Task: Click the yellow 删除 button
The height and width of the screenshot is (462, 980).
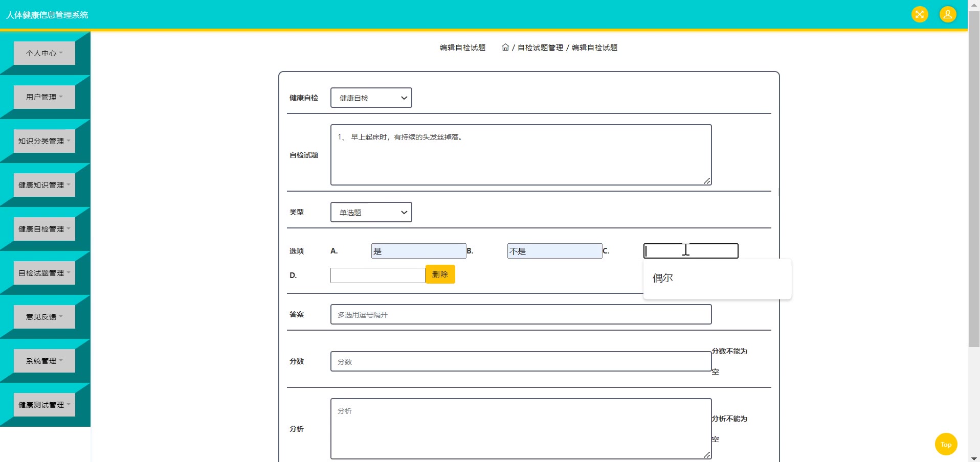Action: coord(440,274)
